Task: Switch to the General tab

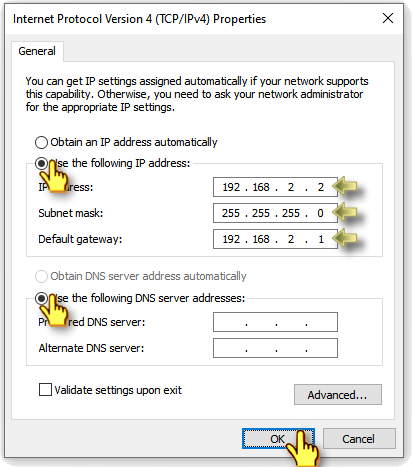Action: point(37,51)
